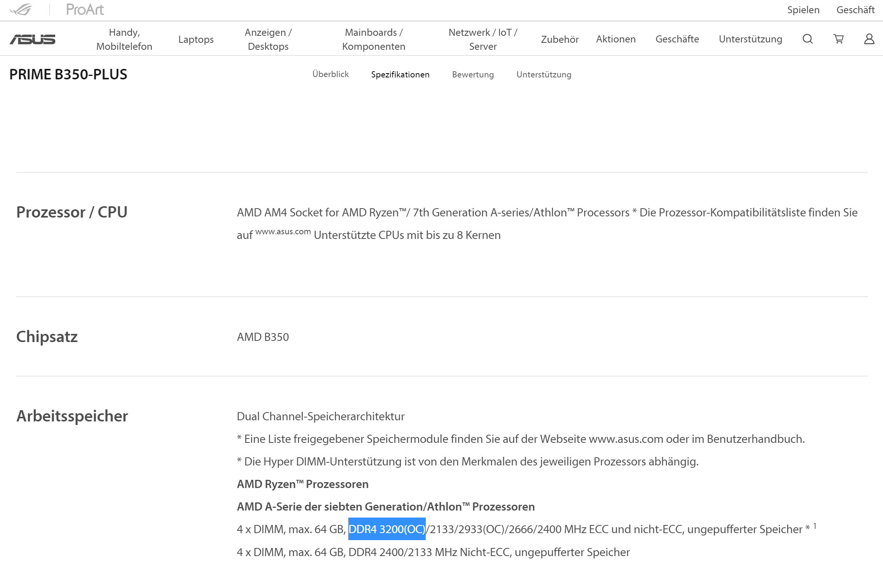883x588 pixels.
Task: Click the ProArt logo
Action: click(x=85, y=9)
